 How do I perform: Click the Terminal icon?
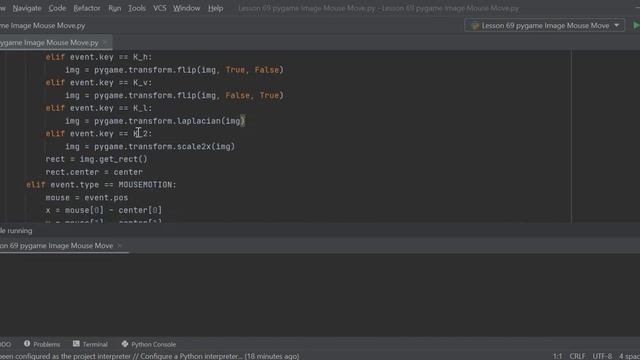[76, 344]
